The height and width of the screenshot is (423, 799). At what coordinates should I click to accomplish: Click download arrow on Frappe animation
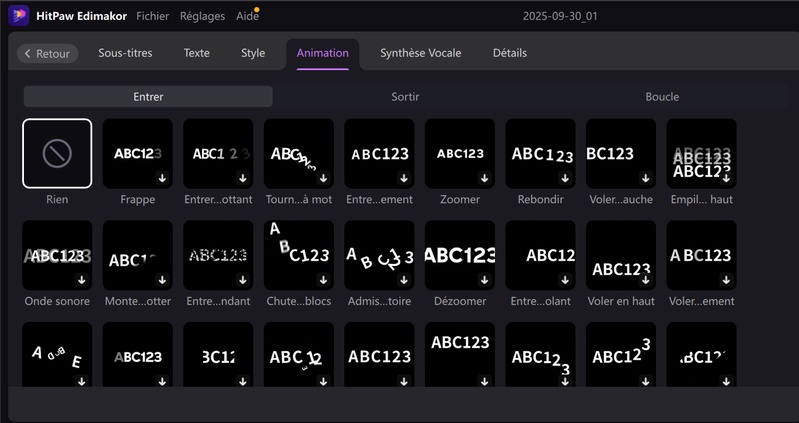[162, 178]
